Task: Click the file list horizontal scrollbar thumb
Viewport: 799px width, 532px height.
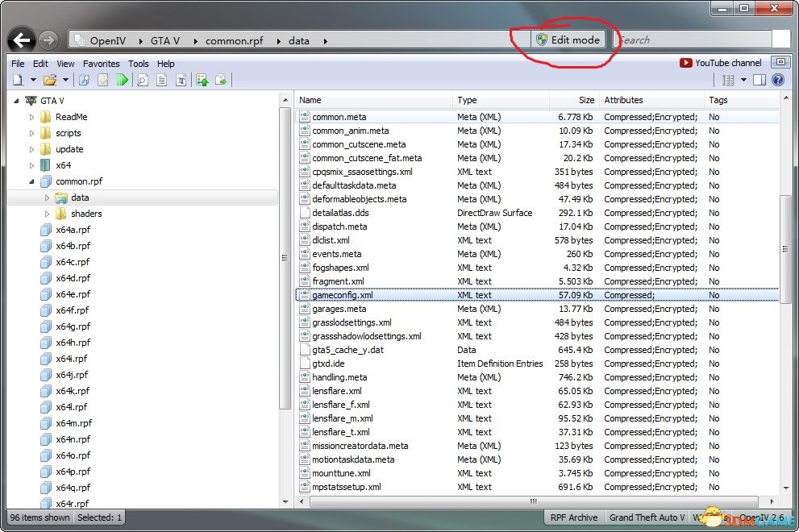Action: 534,501
